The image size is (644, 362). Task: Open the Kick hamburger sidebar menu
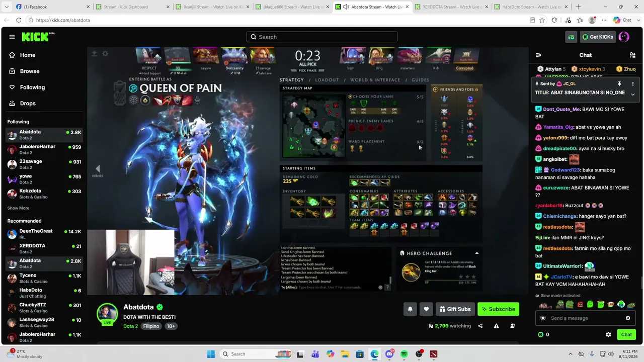coord(12,37)
